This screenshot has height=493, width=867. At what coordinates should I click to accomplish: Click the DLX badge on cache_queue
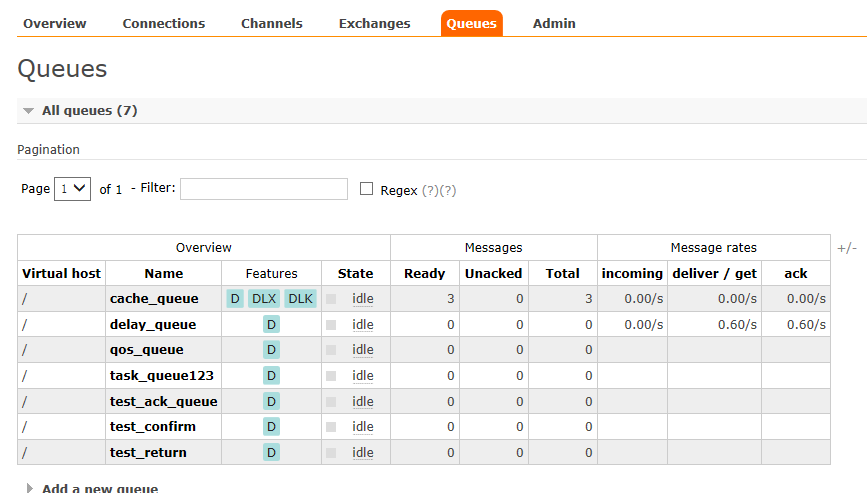click(x=264, y=299)
